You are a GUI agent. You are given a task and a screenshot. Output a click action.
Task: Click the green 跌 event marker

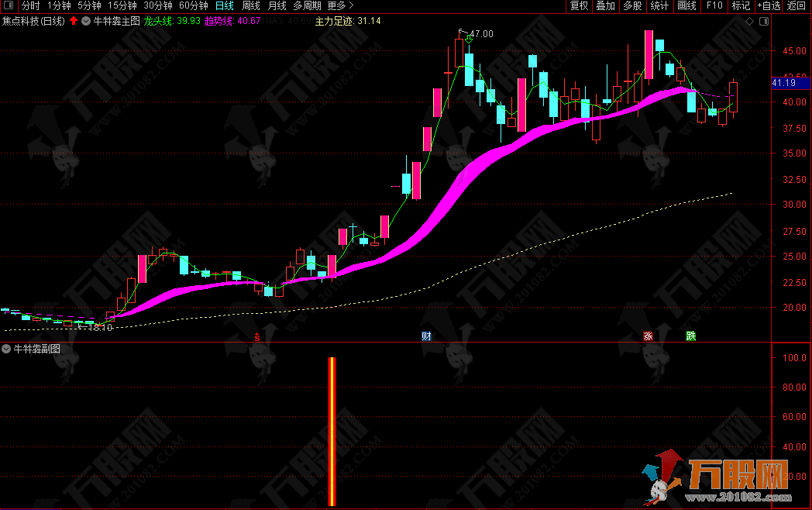[690, 336]
